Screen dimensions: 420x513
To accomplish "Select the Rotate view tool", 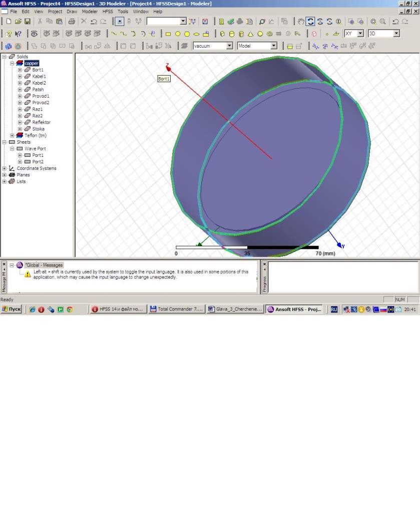I will (x=310, y=22).
